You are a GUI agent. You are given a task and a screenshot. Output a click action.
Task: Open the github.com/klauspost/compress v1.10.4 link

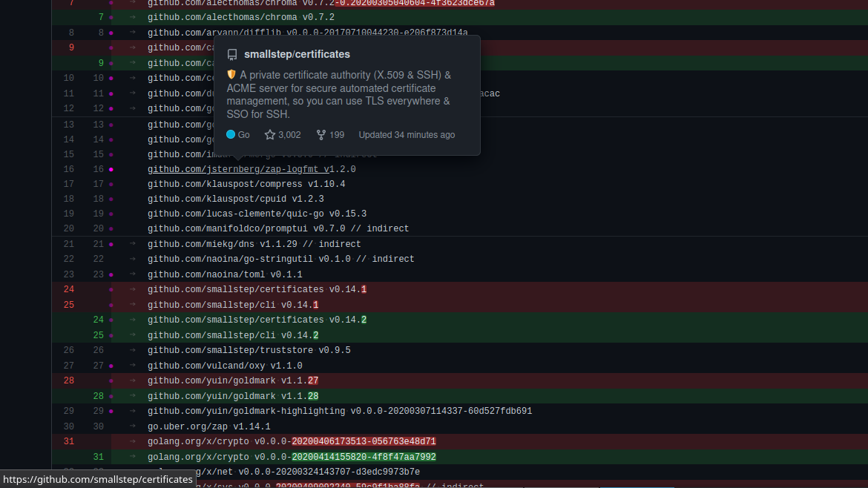tap(246, 184)
